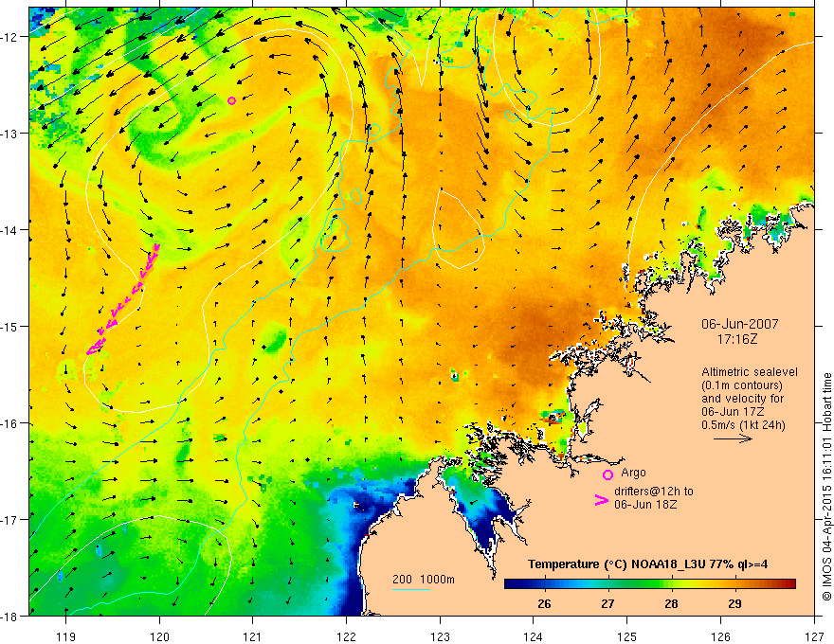This screenshot has width=834, height=644.
Task: Click the latitude label -18
Action: click(x=9, y=616)
